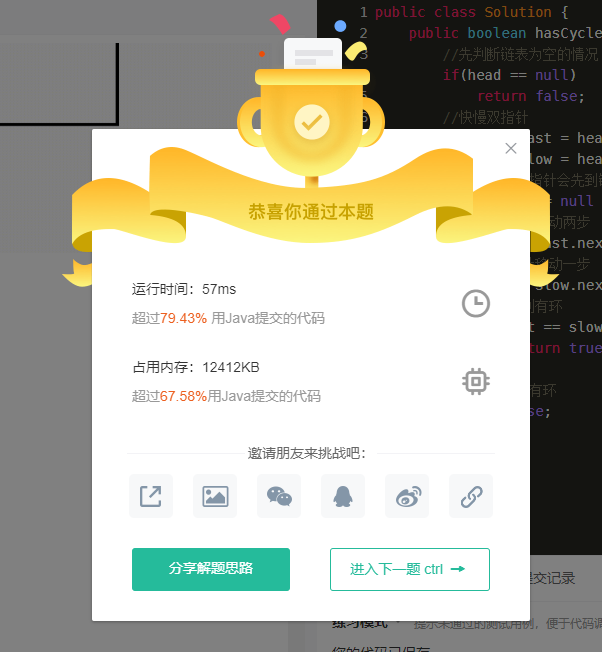Click the golden trophy checkmark
The height and width of the screenshot is (652, 602).
[312, 122]
